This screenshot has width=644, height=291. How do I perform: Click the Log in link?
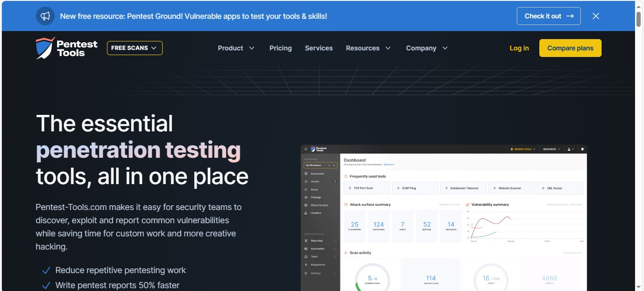(519, 48)
